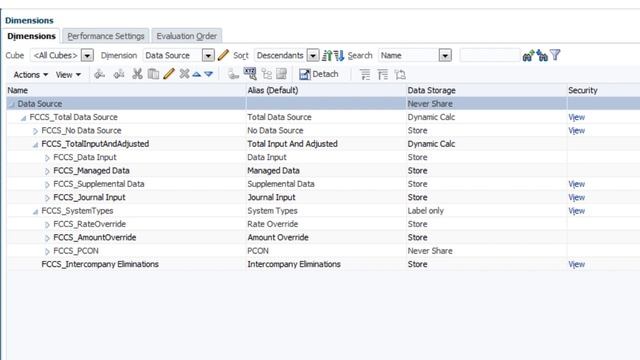
Task: Open View security link for FCCS_Journal Input
Action: tap(576, 198)
